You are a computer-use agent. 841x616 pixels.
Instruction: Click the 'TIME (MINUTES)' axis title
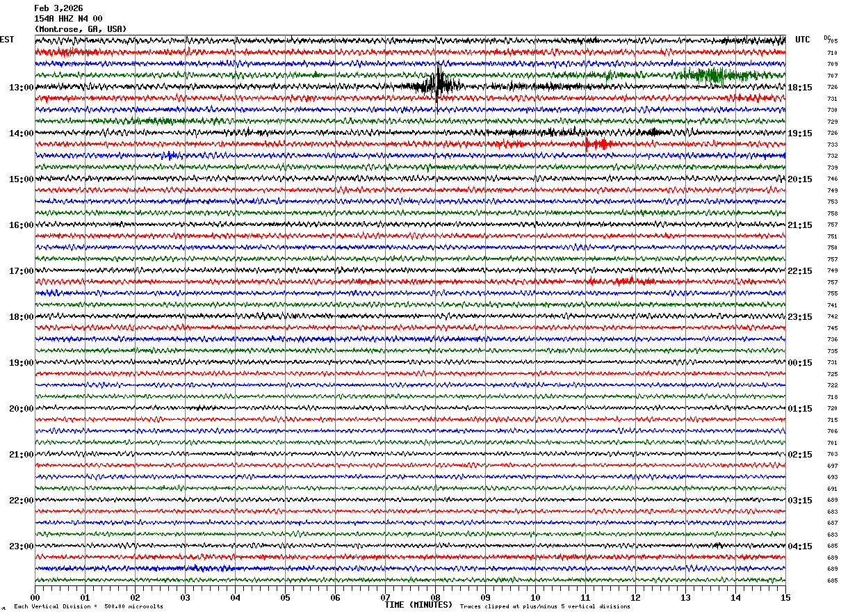point(418,605)
